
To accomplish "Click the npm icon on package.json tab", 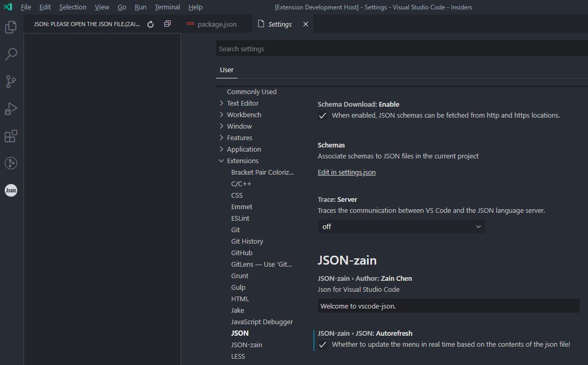I will pyautogui.click(x=190, y=24).
